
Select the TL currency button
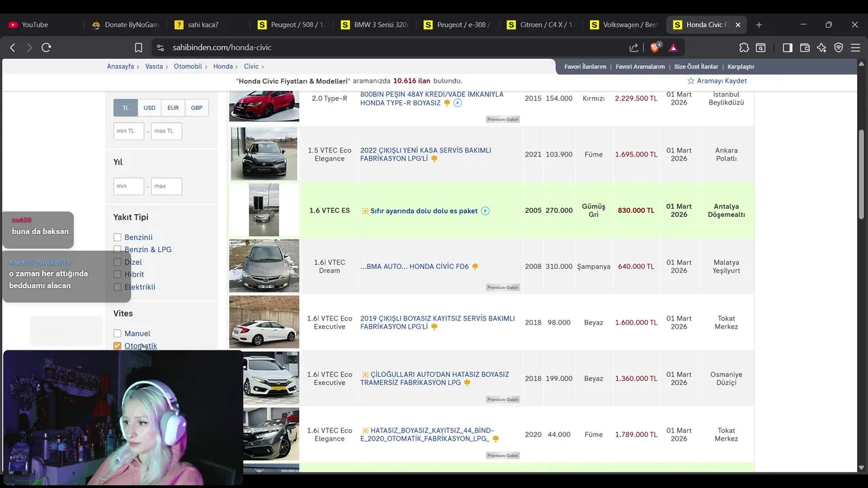(125, 108)
